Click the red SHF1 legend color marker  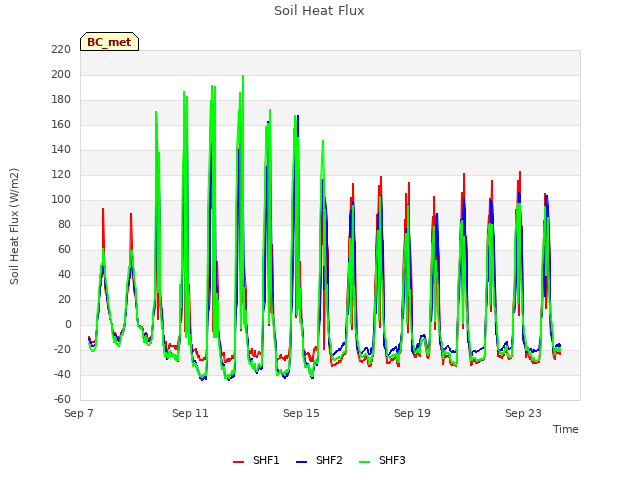pos(238,462)
